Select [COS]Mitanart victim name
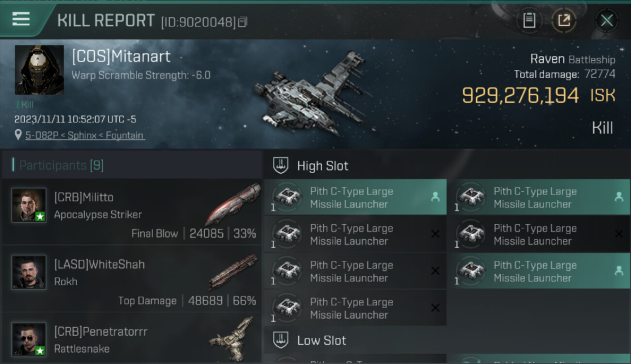 tap(121, 56)
